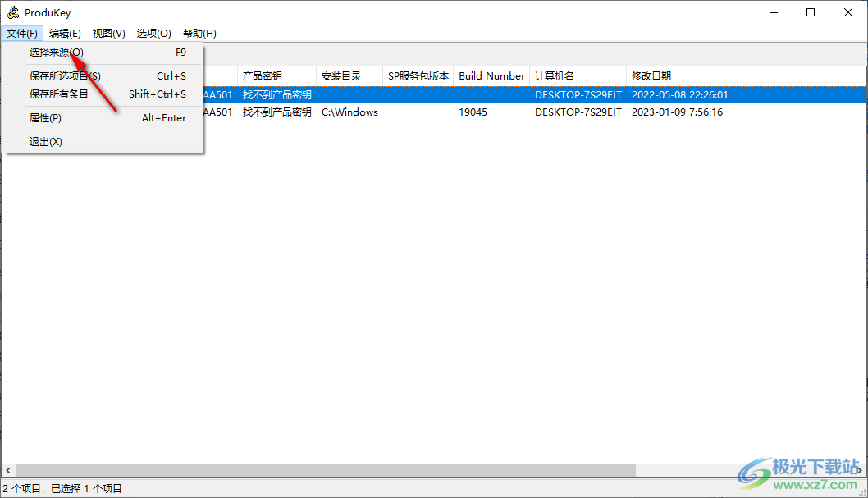Sort by the 产品密钥 column header
Screen dimensions: 868x498
pyautogui.click(x=276, y=75)
